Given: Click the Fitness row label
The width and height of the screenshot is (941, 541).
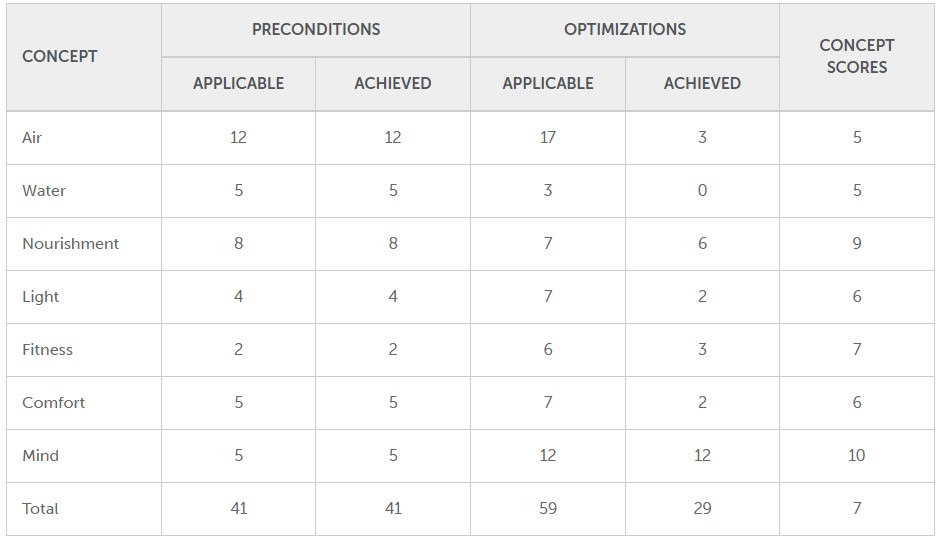Looking at the screenshot, I should [47, 350].
